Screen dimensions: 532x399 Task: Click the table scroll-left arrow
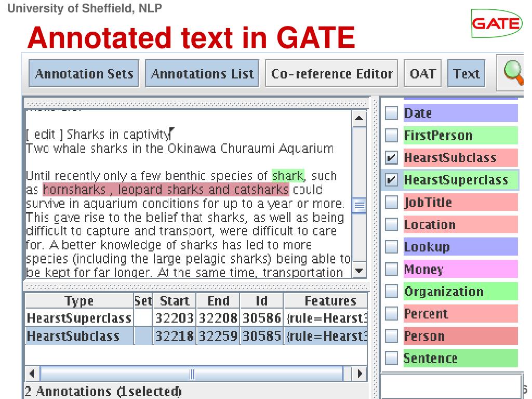pos(32,374)
